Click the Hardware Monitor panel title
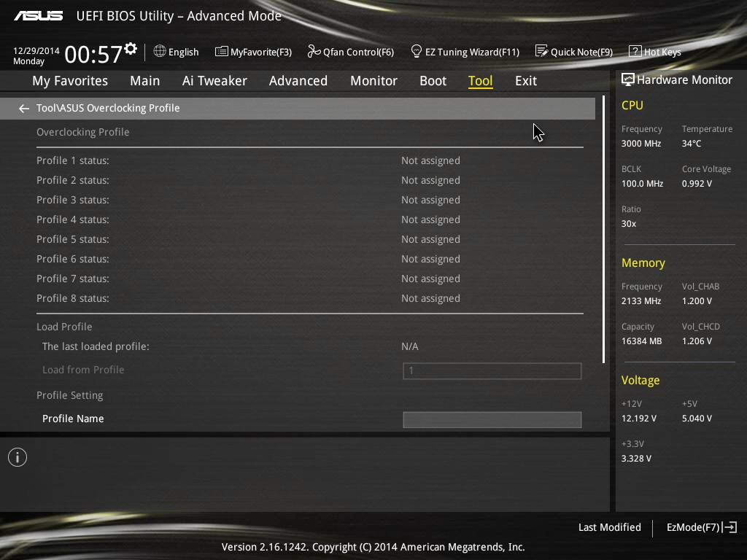Image resolution: width=747 pixels, height=560 pixels. coord(684,80)
